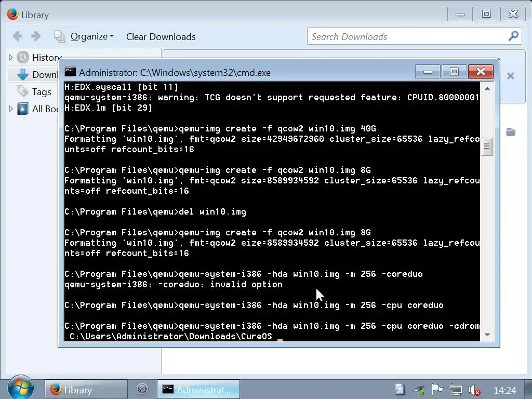Maximize the cmd.exe window
Viewport: 532px width, 399px height.
point(454,72)
